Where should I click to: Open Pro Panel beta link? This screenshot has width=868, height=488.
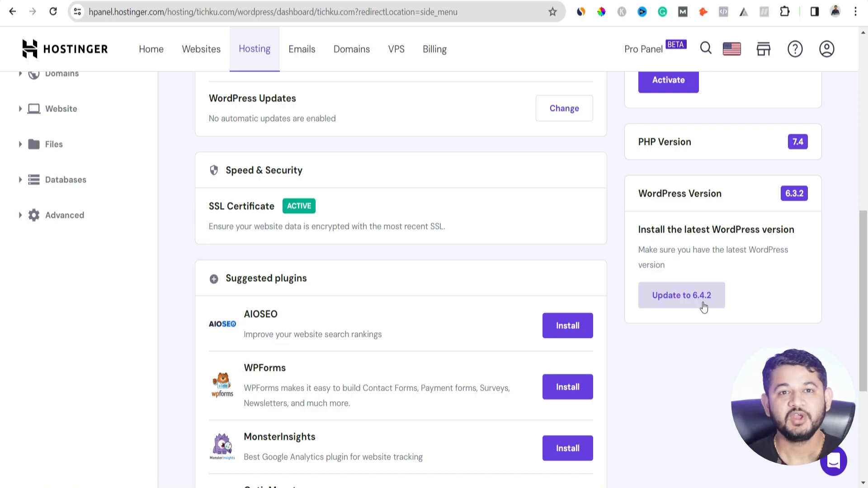655,48
